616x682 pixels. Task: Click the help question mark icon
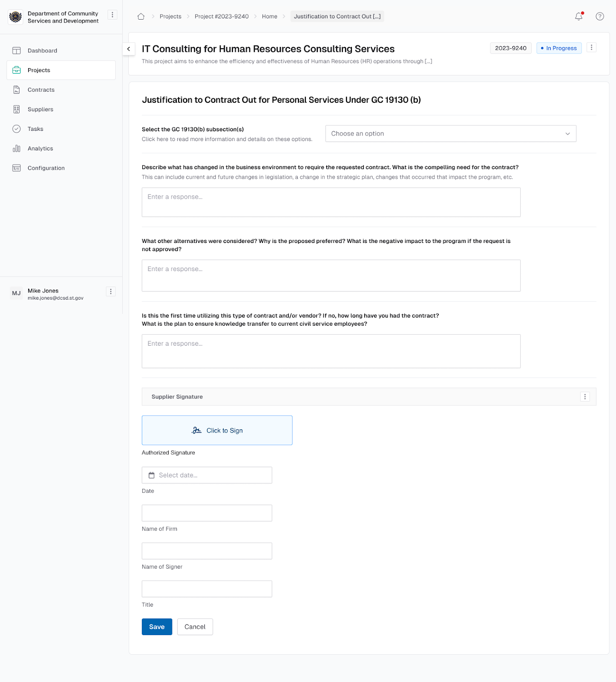click(599, 17)
